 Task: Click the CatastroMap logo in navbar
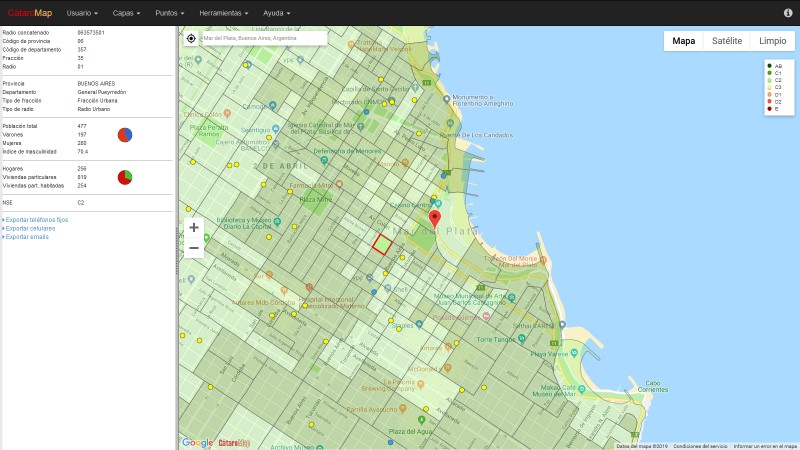click(x=30, y=13)
